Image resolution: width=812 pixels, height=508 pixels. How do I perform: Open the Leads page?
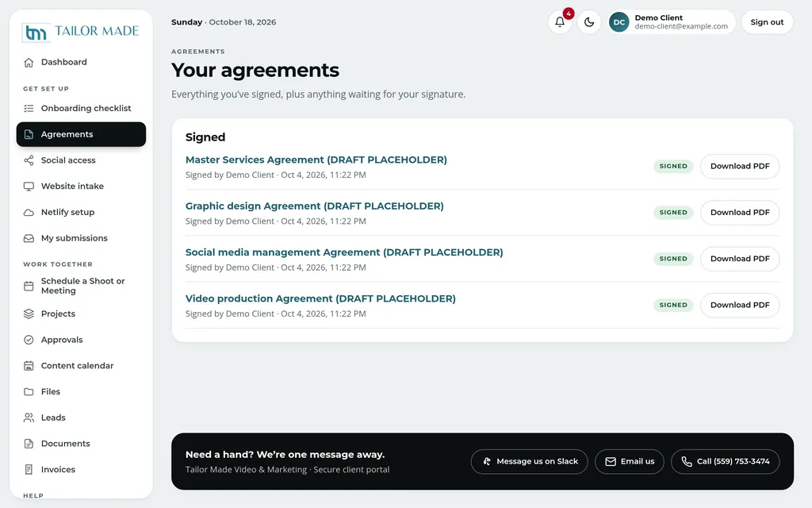[81, 418]
